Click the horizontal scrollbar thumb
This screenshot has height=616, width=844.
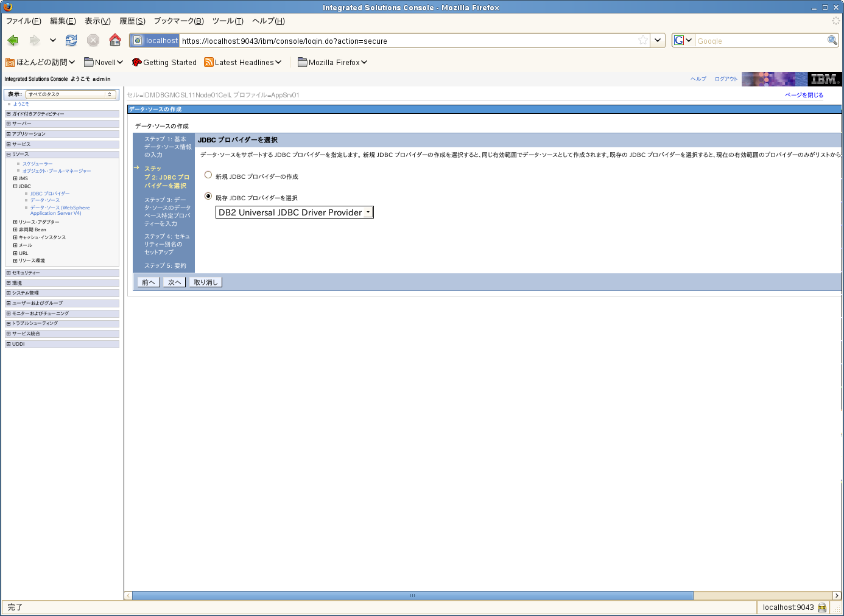tap(412, 595)
